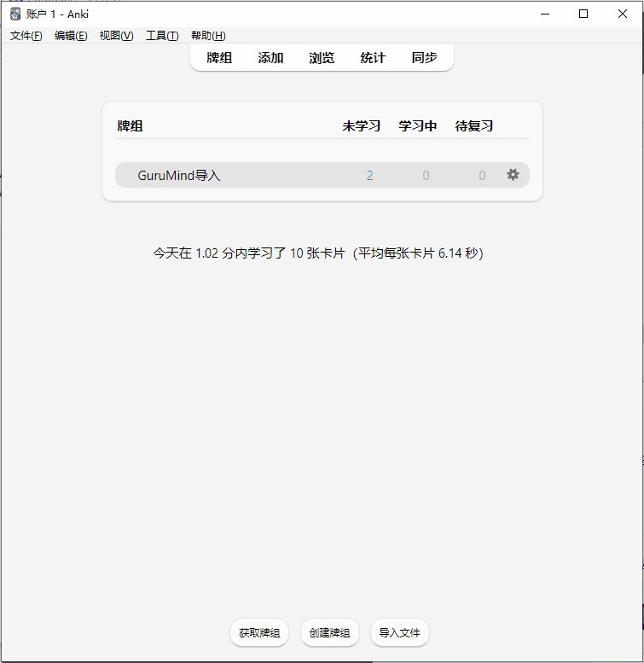The height and width of the screenshot is (663, 644).
Task: Open the GuruMind导入 deck options gear
Action: click(x=513, y=175)
